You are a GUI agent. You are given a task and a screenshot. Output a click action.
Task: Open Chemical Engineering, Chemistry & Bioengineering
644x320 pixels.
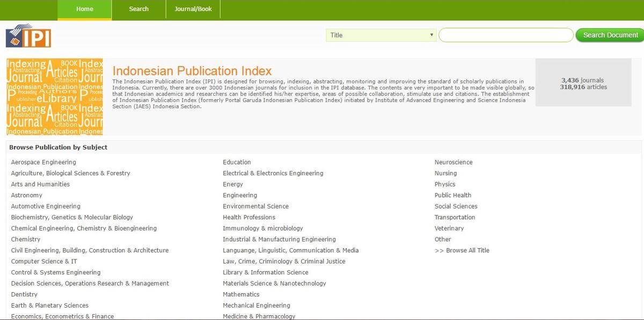click(x=84, y=228)
